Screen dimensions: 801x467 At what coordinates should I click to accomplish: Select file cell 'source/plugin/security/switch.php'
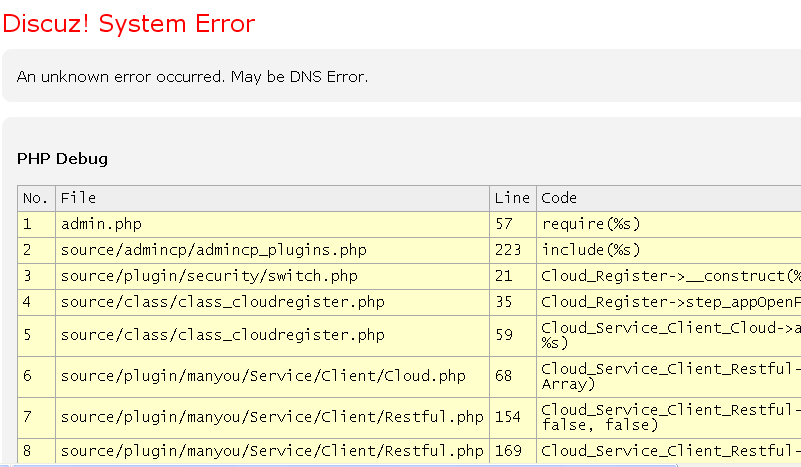pyautogui.click(x=272, y=276)
